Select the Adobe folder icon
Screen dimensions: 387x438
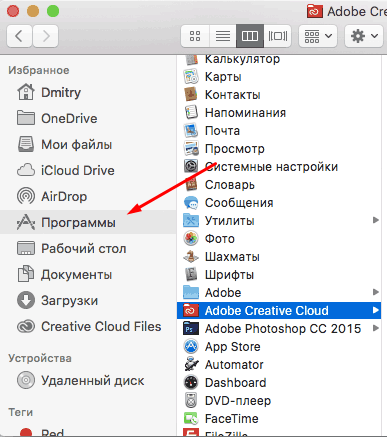click(191, 293)
